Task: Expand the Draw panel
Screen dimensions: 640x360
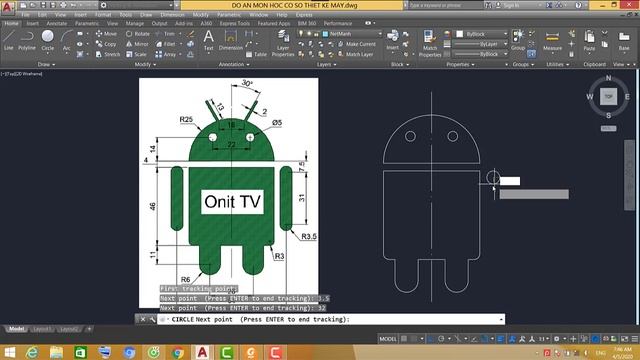Action: click(46, 64)
